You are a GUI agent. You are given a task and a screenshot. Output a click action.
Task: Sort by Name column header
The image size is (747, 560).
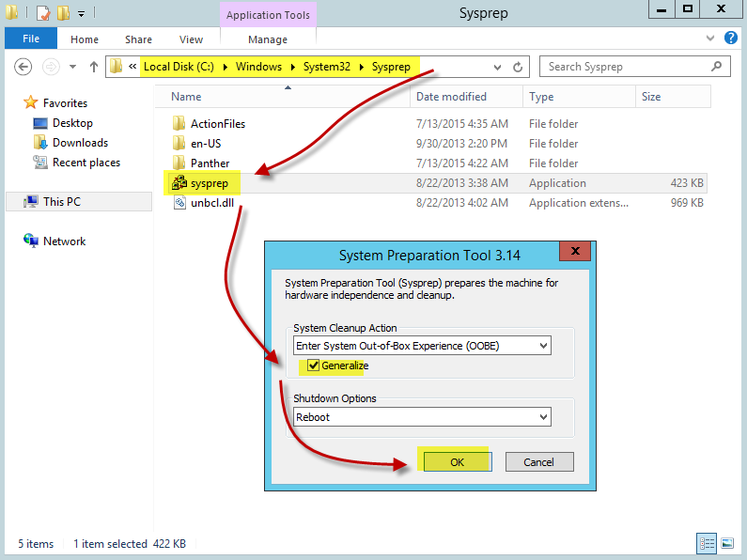pos(284,97)
